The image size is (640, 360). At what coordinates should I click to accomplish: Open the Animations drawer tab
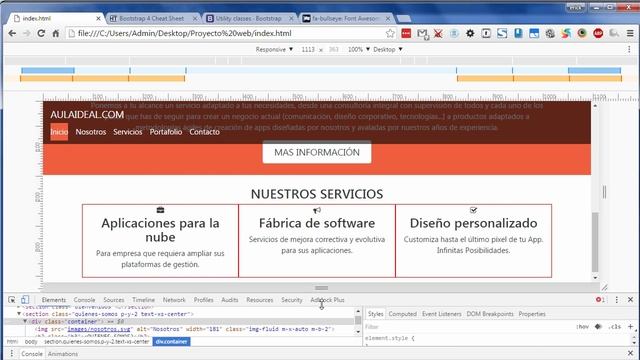point(63,354)
